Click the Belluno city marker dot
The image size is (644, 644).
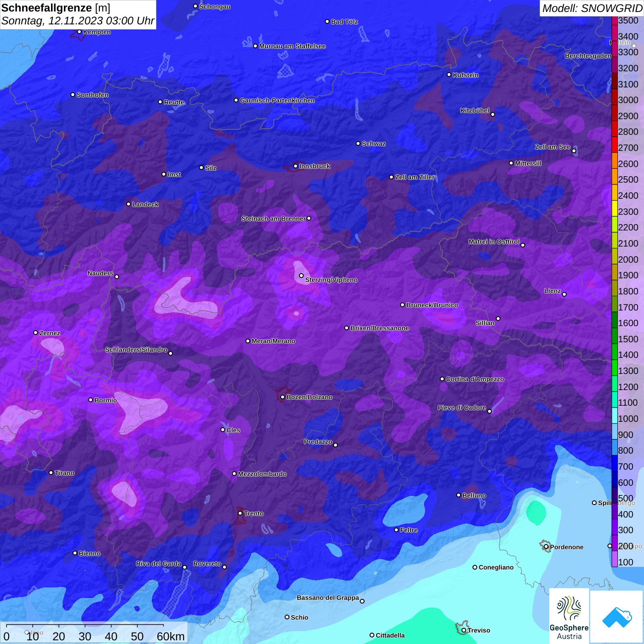coord(458,495)
